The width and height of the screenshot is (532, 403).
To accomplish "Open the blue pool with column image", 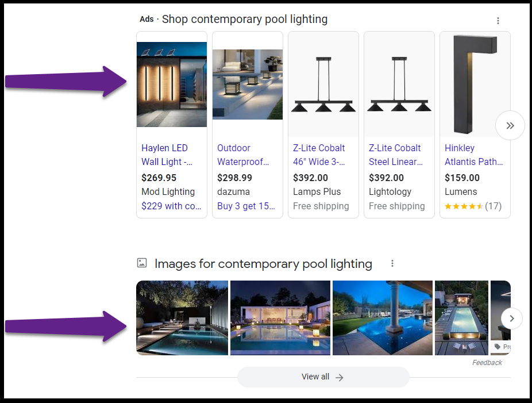I will pos(383,318).
